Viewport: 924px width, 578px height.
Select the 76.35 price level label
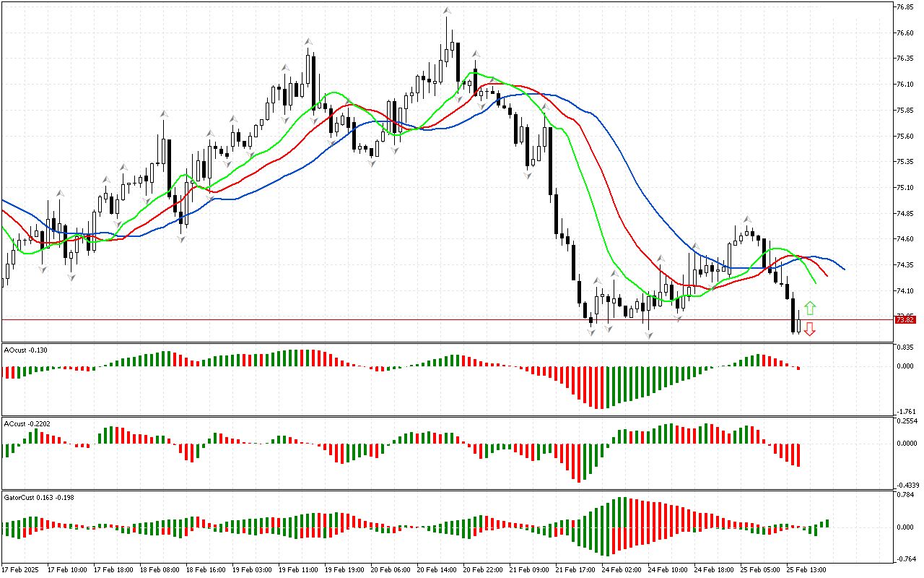[x=905, y=59]
